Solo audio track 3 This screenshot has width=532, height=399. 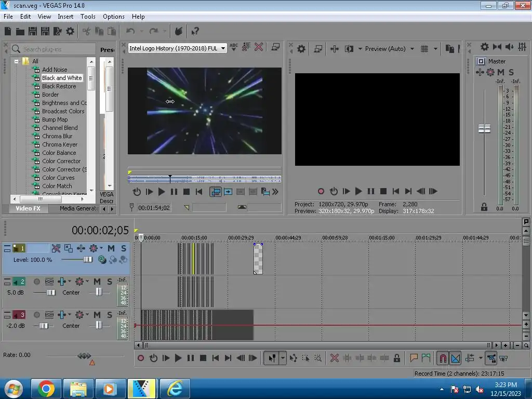pos(109,315)
